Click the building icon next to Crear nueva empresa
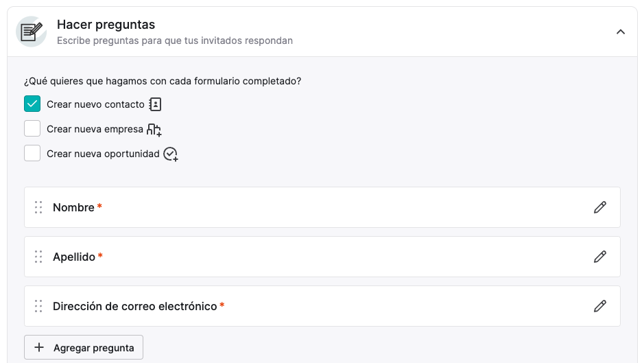 point(154,130)
